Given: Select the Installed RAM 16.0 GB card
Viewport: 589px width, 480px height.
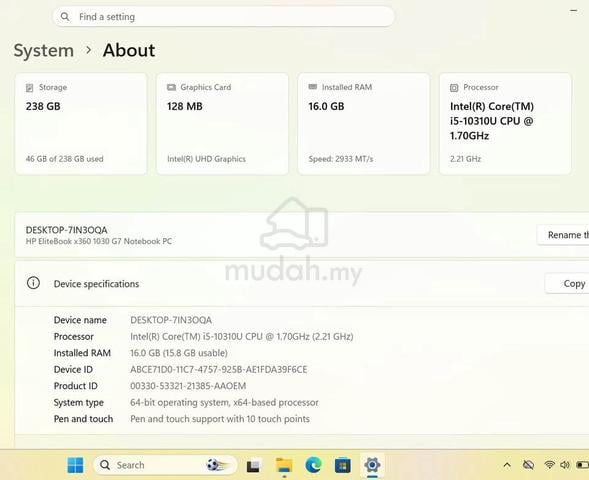Looking at the screenshot, I should coord(364,124).
